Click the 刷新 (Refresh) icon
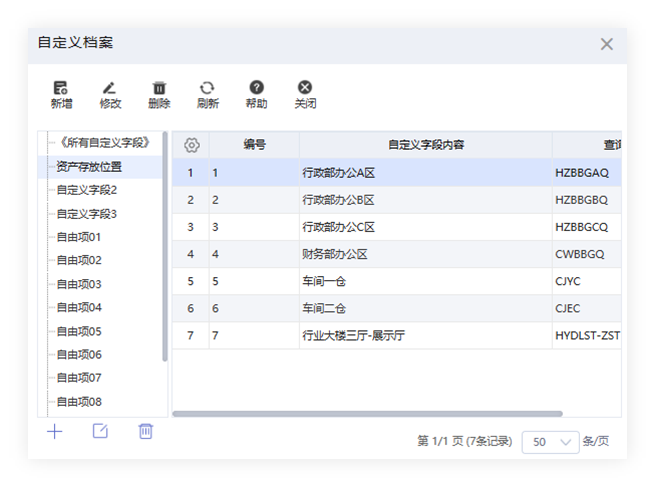This screenshot has width=655, height=487. (x=207, y=90)
